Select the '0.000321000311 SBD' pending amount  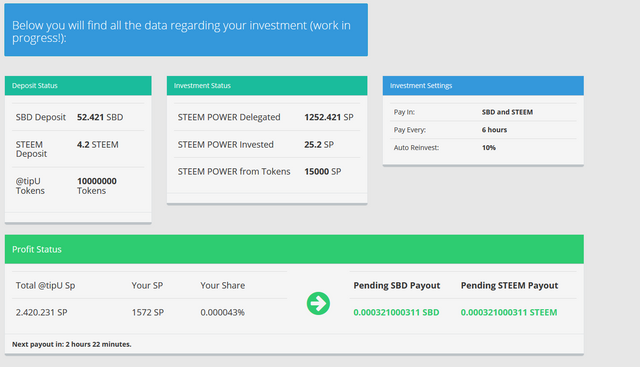pos(396,312)
